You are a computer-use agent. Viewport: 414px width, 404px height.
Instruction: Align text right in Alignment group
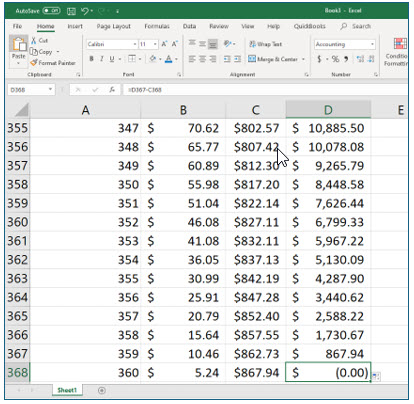click(213, 59)
